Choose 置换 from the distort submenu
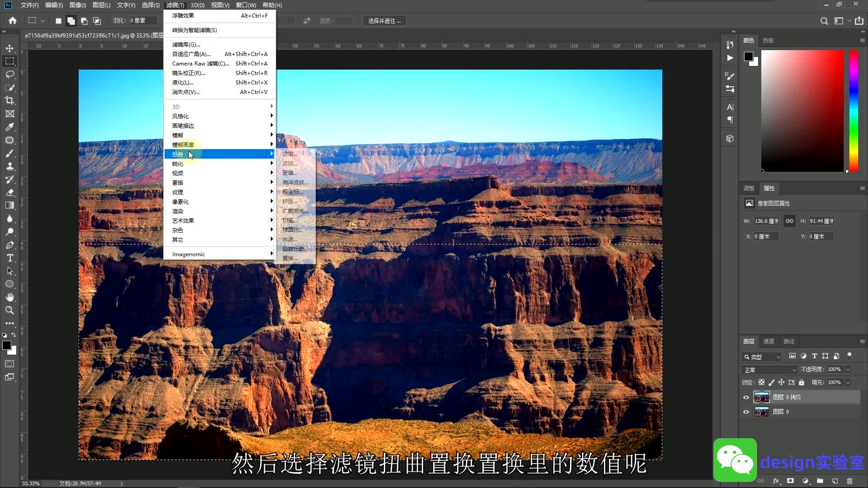868x488 pixels. (290, 258)
